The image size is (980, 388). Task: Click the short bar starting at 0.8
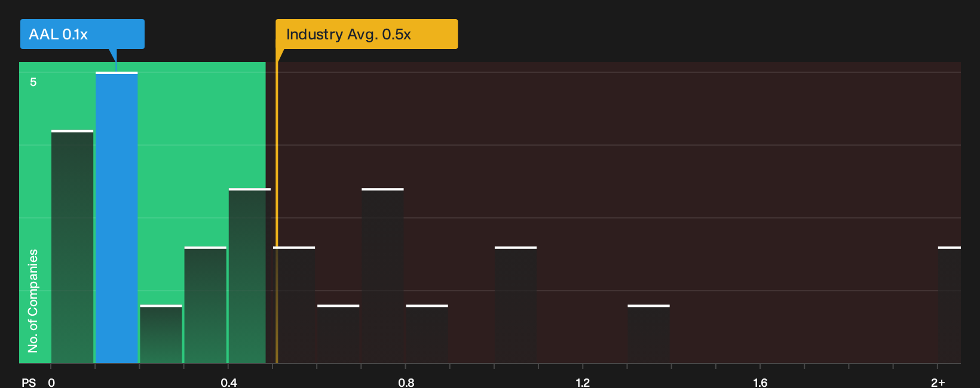[427, 334]
